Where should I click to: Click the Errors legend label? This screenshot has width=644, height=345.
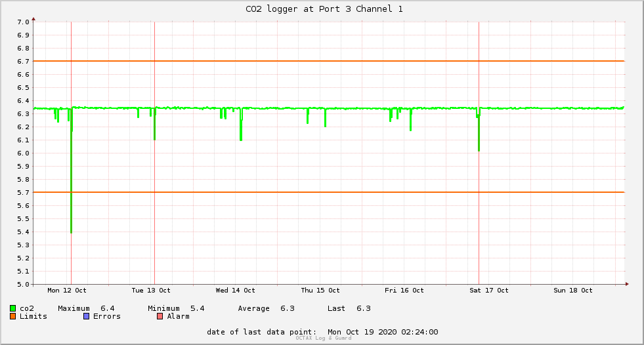pyautogui.click(x=107, y=316)
